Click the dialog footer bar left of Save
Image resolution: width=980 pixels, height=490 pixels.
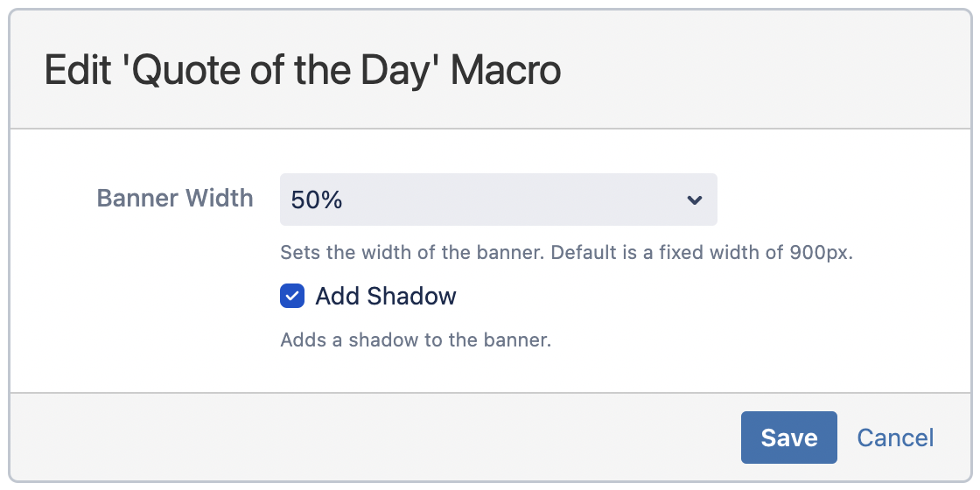[x=367, y=437]
